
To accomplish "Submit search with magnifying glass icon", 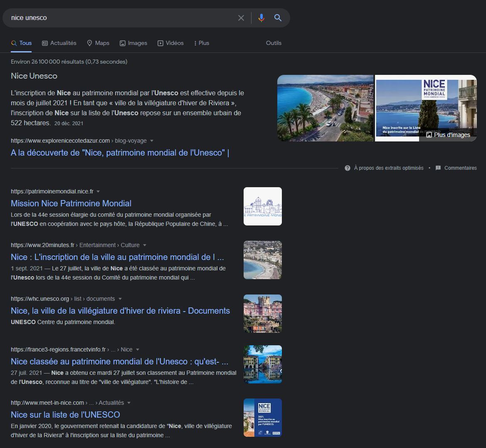I will pyautogui.click(x=278, y=18).
